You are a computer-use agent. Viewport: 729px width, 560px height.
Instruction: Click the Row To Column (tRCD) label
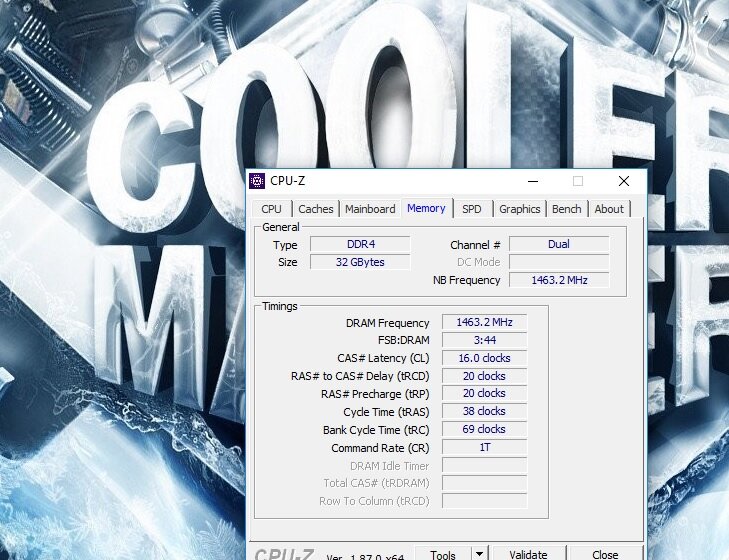click(x=374, y=501)
